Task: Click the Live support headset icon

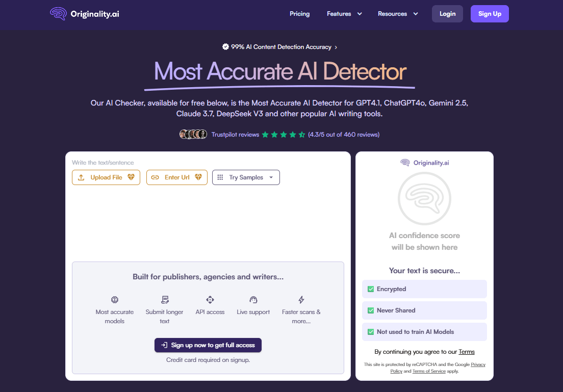Action: coord(253,300)
